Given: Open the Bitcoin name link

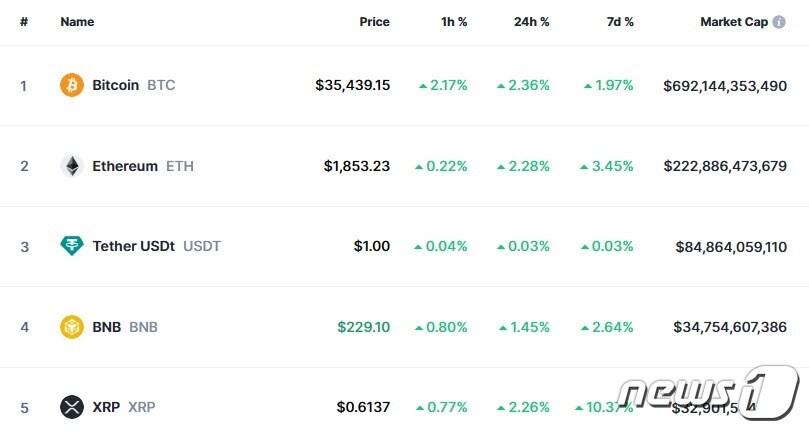Looking at the screenshot, I should point(115,85).
